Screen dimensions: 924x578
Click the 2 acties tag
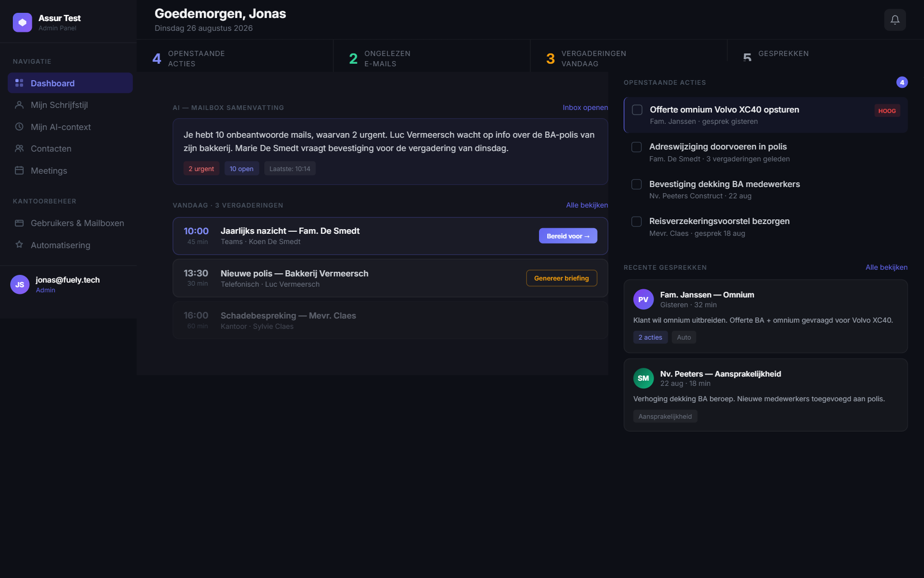650,337
